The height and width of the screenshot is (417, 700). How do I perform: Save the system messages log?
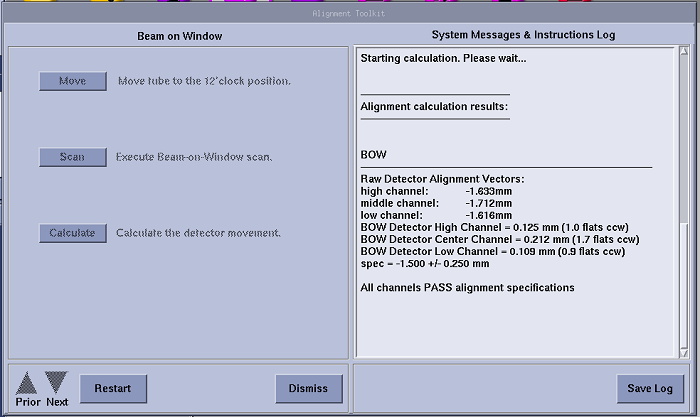coord(650,388)
